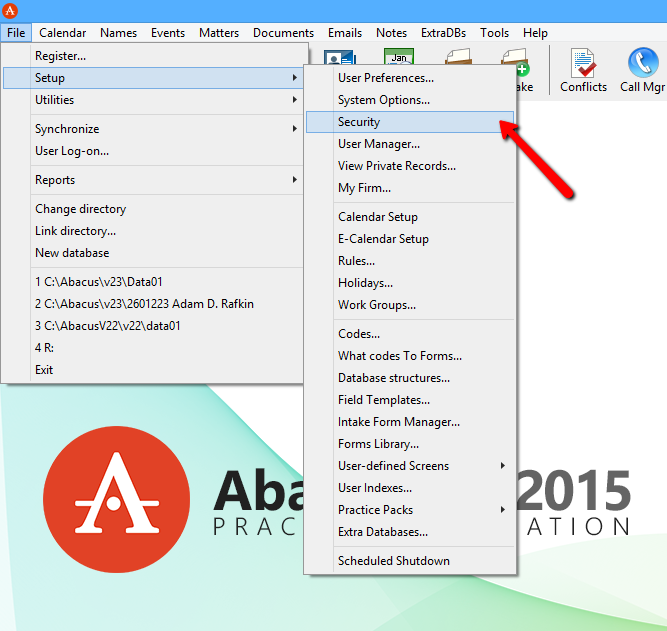Expand the Setup submenu arrow
Screen dimensions: 667x631
click(x=294, y=77)
